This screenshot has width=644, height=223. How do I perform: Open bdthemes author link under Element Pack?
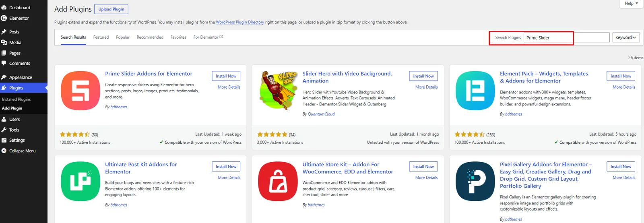(x=514, y=114)
